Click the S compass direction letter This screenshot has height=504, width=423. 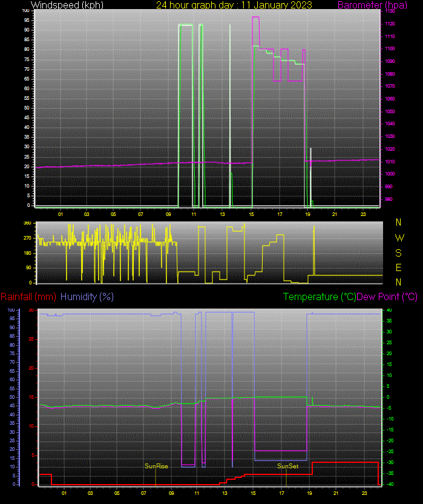point(398,252)
